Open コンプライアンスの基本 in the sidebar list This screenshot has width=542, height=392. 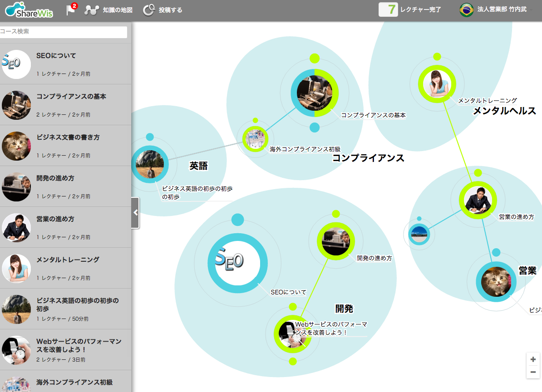pyautogui.click(x=71, y=97)
